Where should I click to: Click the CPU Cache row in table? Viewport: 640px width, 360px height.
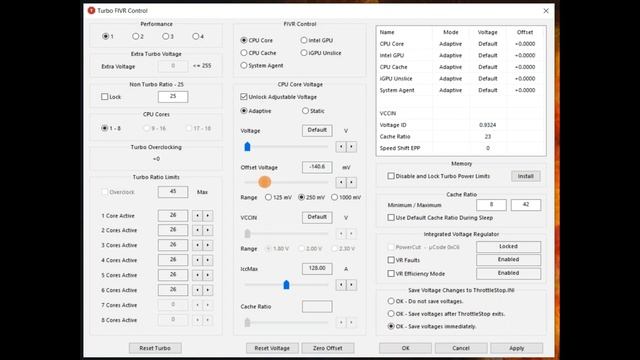click(x=461, y=67)
